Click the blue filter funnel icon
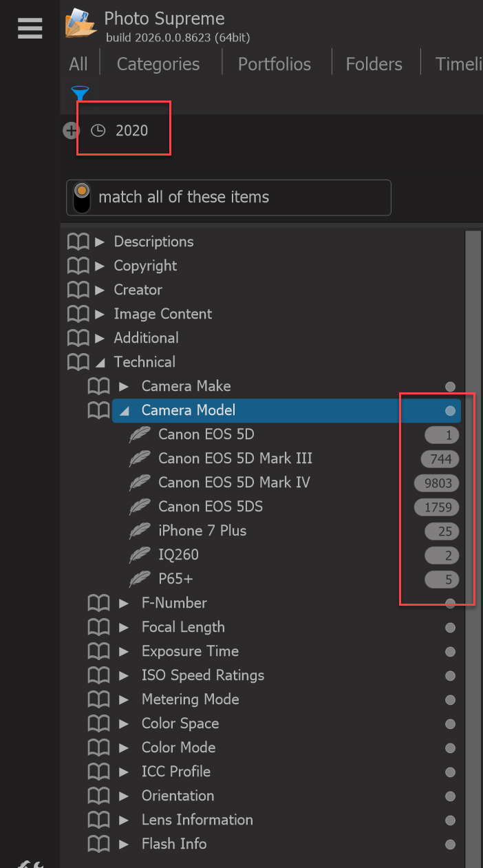483x868 pixels. [x=80, y=93]
